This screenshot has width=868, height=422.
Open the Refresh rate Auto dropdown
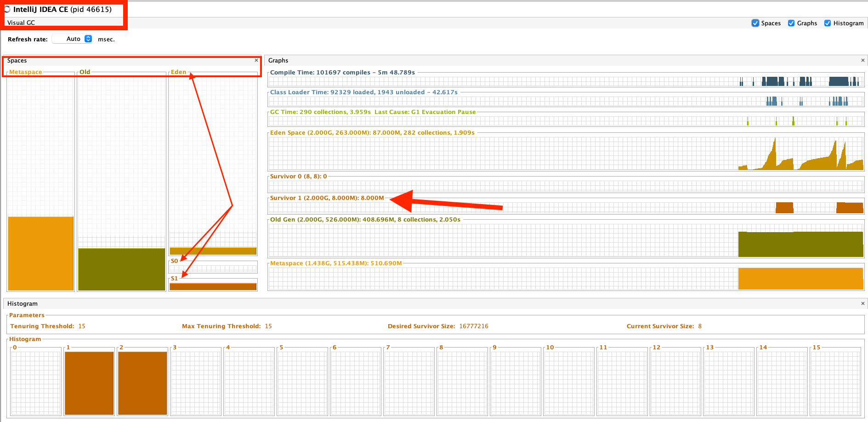pyautogui.click(x=88, y=39)
